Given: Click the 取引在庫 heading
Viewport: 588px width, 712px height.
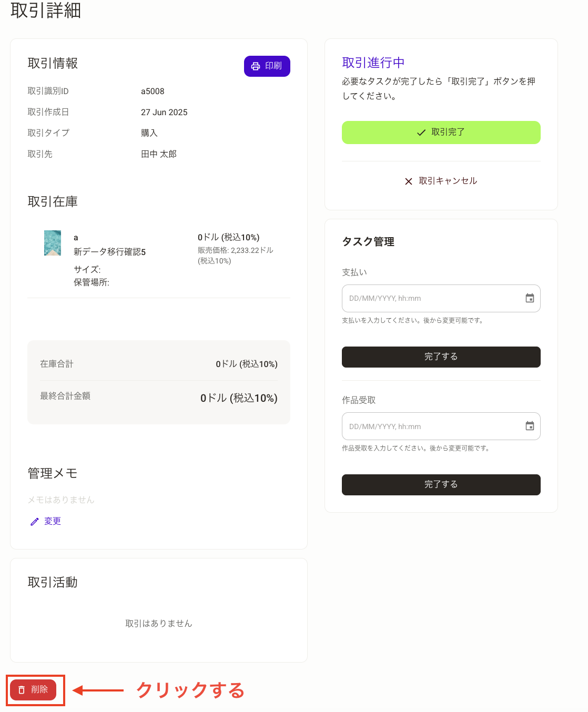Looking at the screenshot, I should [x=53, y=201].
